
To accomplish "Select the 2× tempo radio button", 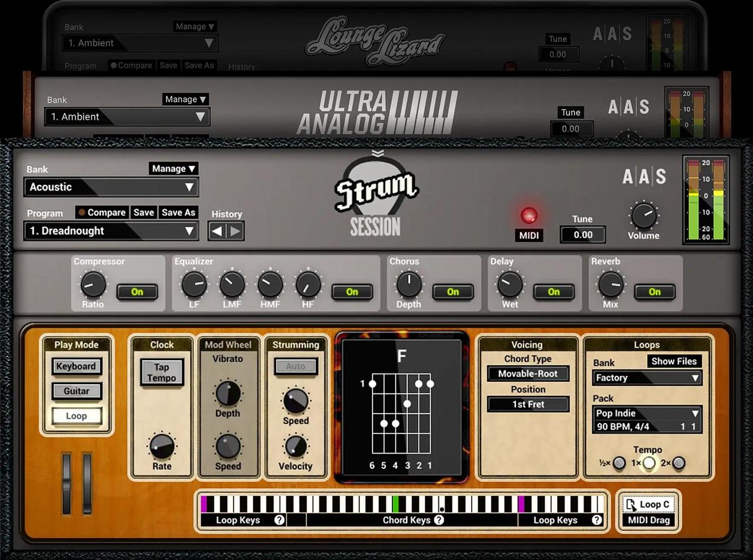I will tap(679, 464).
